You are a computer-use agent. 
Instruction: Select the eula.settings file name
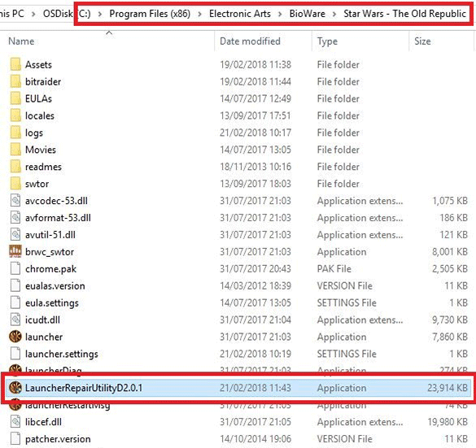click(x=52, y=303)
